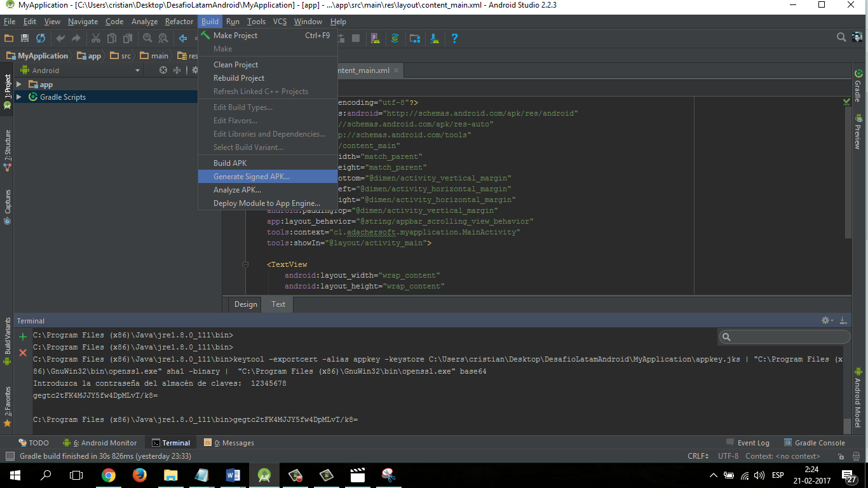The width and height of the screenshot is (868, 488).
Task: Click the Hide Terminal panel icon
Action: [x=843, y=320]
